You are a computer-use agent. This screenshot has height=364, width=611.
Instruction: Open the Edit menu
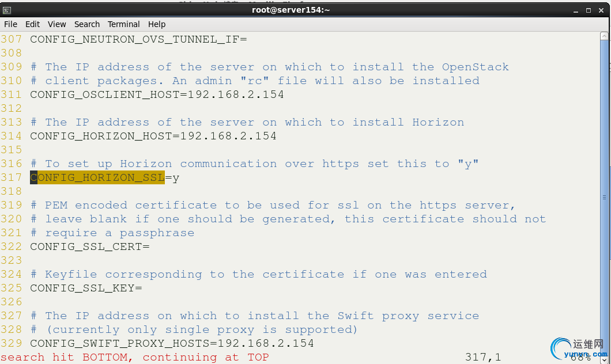(x=32, y=24)
